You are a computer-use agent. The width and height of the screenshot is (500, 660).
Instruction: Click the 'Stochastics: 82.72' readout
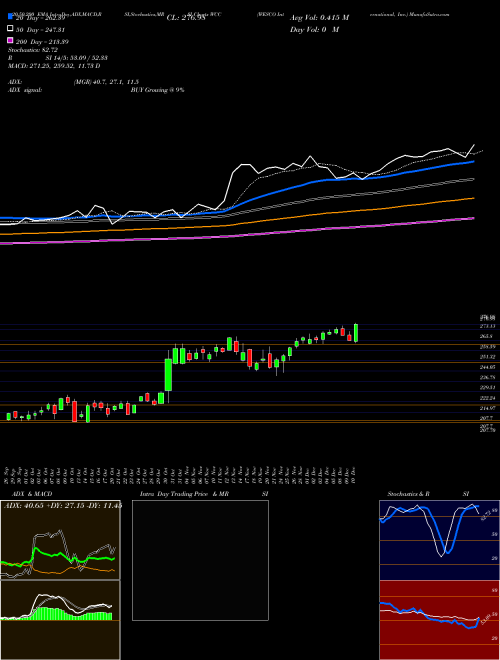pos(33,50)
